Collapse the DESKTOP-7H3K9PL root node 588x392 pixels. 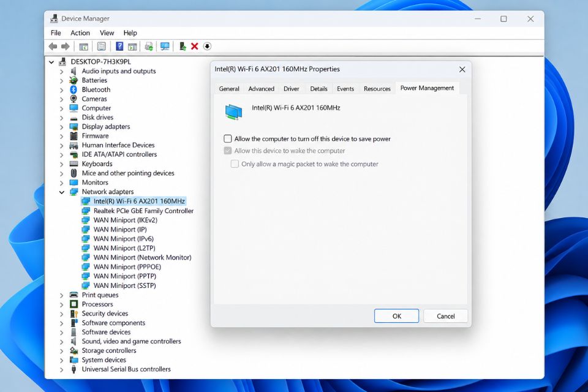51,62
